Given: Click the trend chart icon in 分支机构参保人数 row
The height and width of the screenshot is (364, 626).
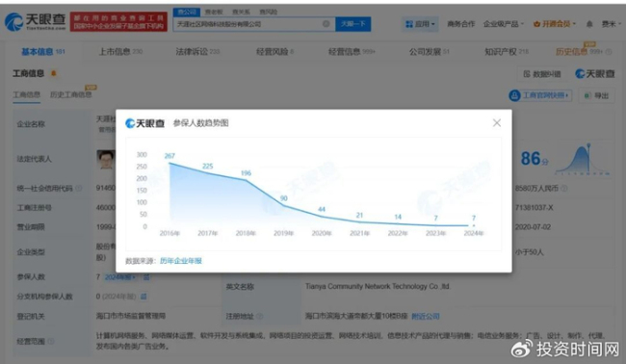Looking at the screenshot, I should 143,297.
